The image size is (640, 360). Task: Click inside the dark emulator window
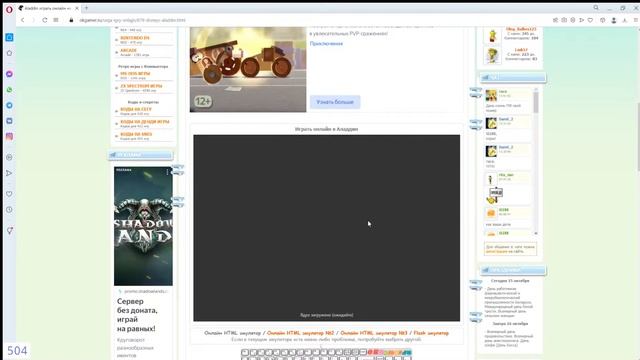tap(327, 228)
